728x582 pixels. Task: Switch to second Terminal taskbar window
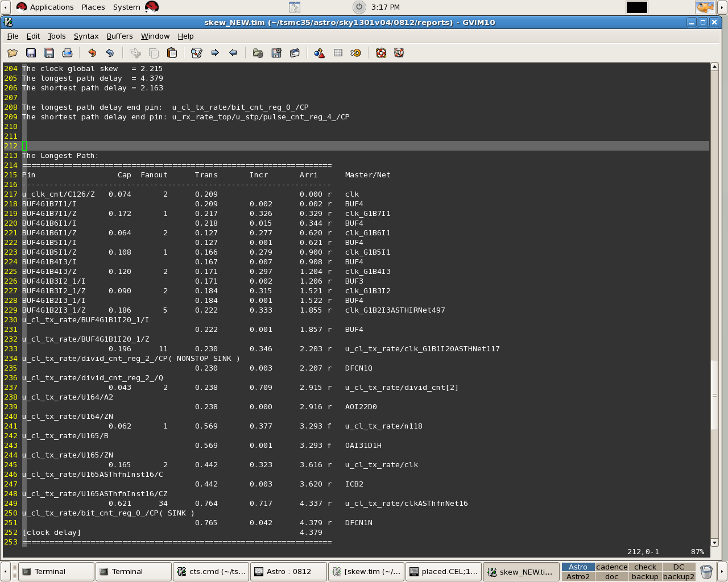coord(134,571)
